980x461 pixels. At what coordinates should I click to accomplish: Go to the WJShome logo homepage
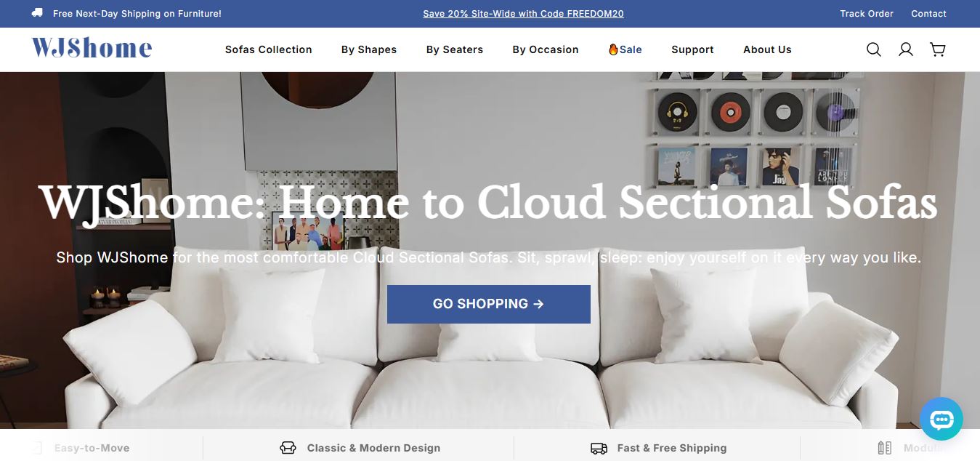(x=92, y=49)
